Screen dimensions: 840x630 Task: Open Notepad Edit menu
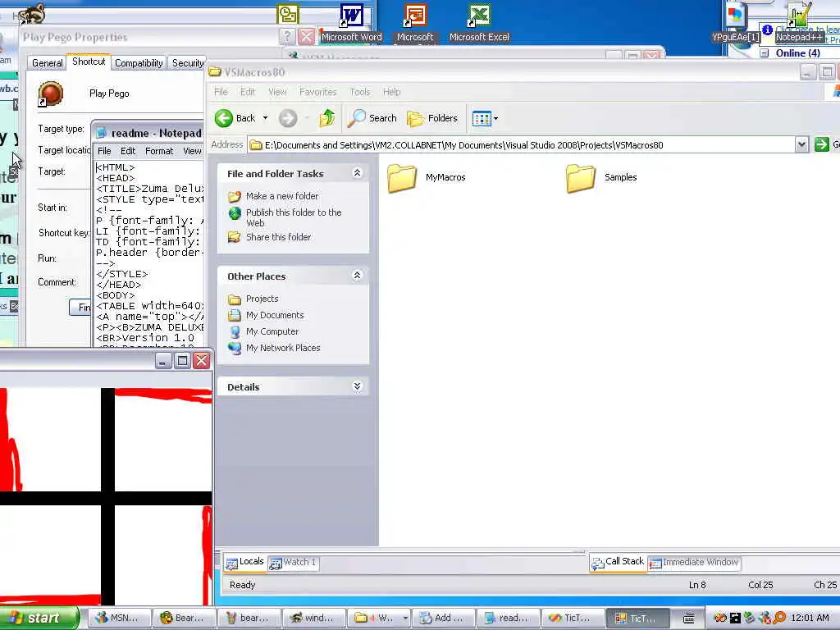click(128, 151)
